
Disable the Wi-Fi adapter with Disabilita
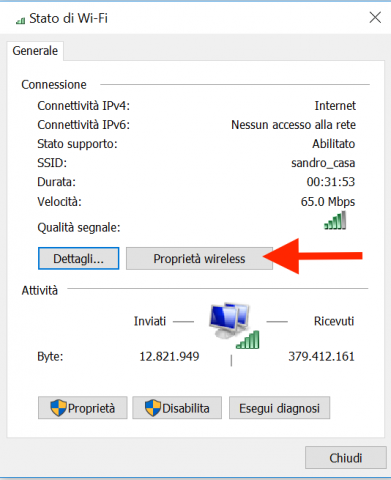pos(177,408)
